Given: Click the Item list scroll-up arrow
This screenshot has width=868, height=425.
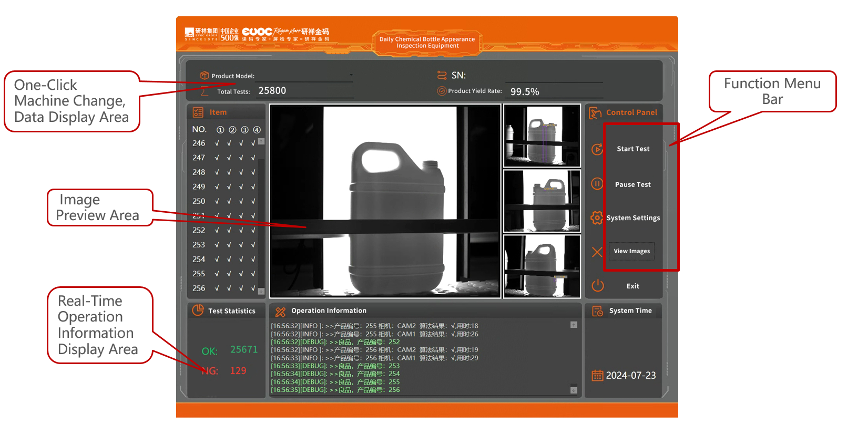Looking at the screenshot, I should pyautogui.click(x=261, y=141).
